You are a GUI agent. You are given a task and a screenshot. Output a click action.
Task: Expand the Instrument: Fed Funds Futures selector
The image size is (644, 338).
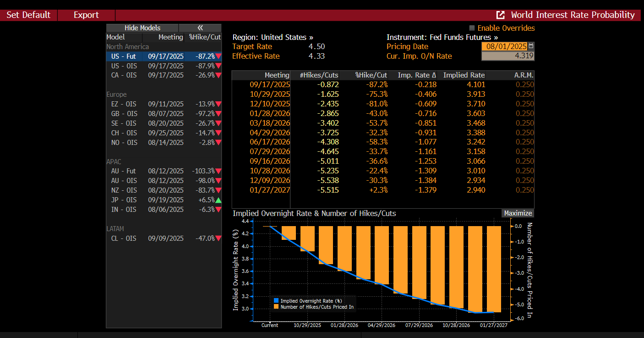click(x=442, y=37)
